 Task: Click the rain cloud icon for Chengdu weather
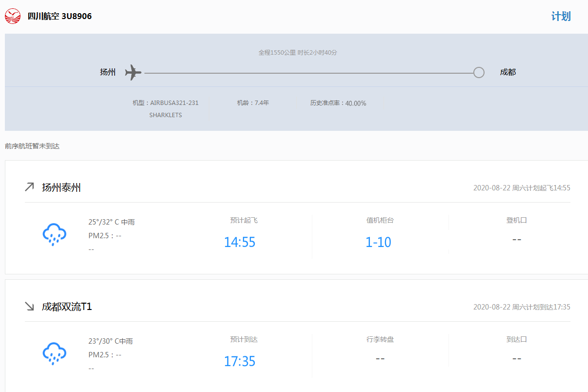point(54,353)
